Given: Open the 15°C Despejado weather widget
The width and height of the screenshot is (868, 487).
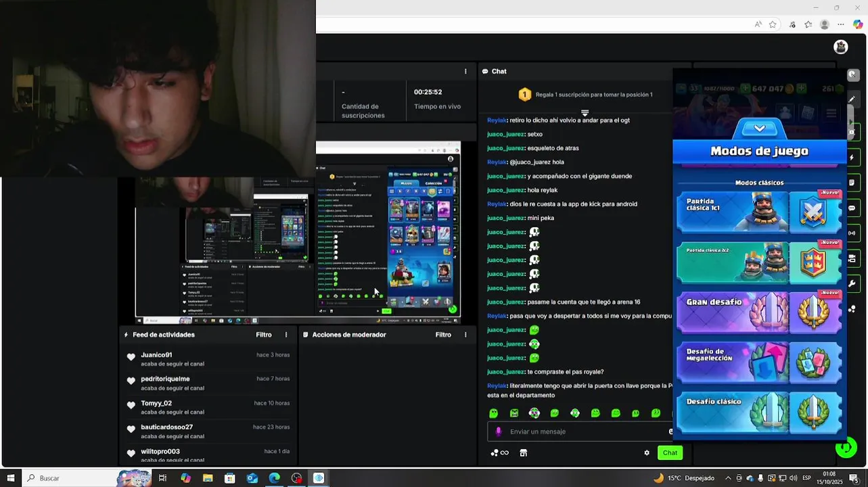Looking at the screenshot, I should point(683,478).
